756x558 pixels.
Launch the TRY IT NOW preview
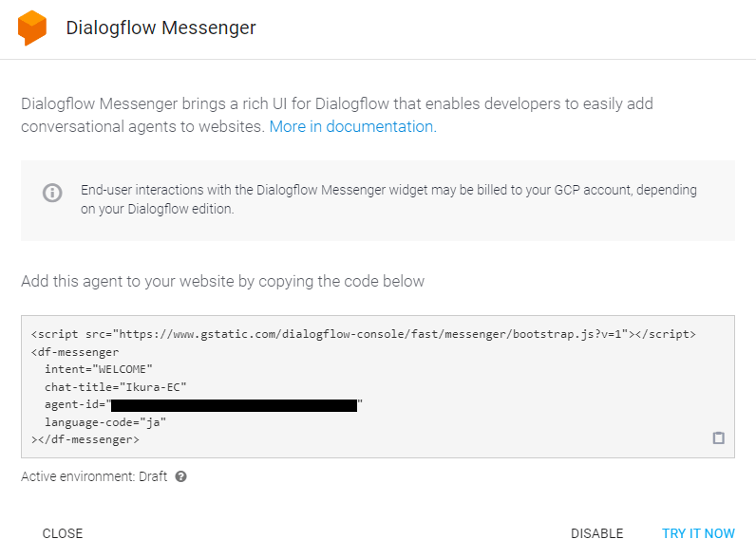pos(698,533)
